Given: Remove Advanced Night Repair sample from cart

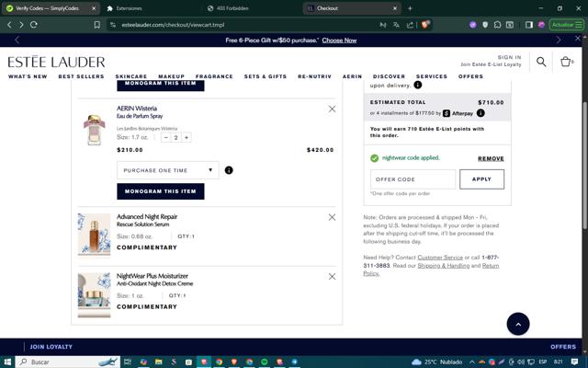Looking at the screenshot, I should pos(332,217).
